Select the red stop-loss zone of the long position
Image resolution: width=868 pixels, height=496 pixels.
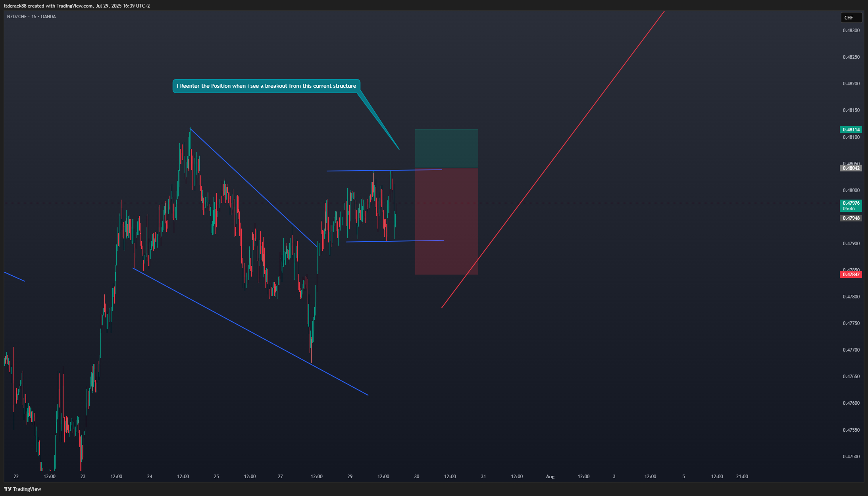[x=447, y=221]
